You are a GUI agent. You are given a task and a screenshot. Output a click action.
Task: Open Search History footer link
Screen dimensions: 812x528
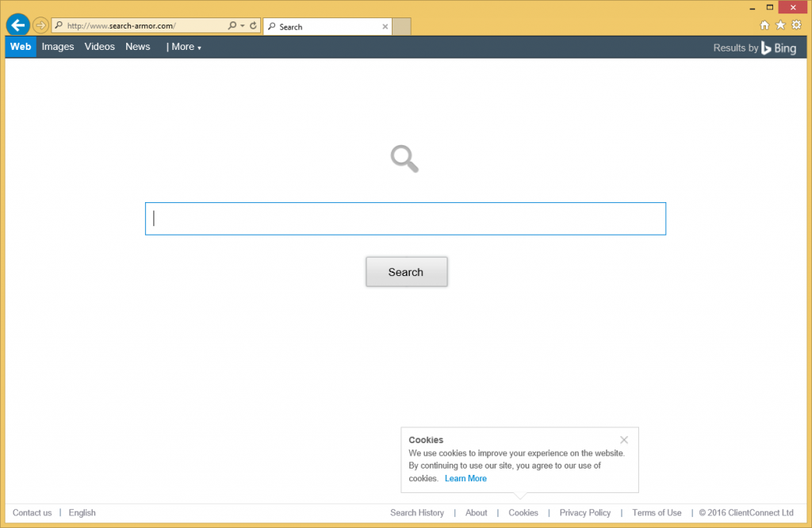tap(417, 513)
